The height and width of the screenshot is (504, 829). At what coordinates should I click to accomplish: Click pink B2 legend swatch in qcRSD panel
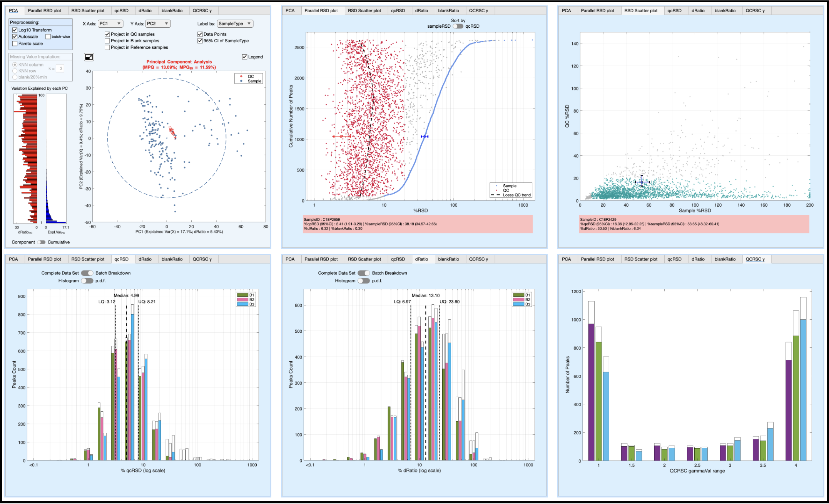click(242, 300)
